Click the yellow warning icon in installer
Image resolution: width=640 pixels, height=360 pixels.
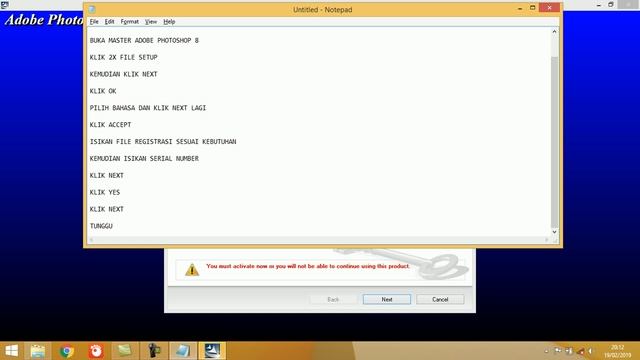192,270
